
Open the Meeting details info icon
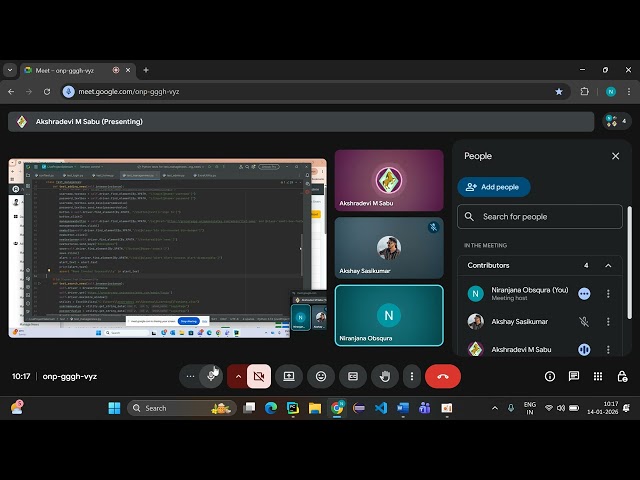[550, 376]
